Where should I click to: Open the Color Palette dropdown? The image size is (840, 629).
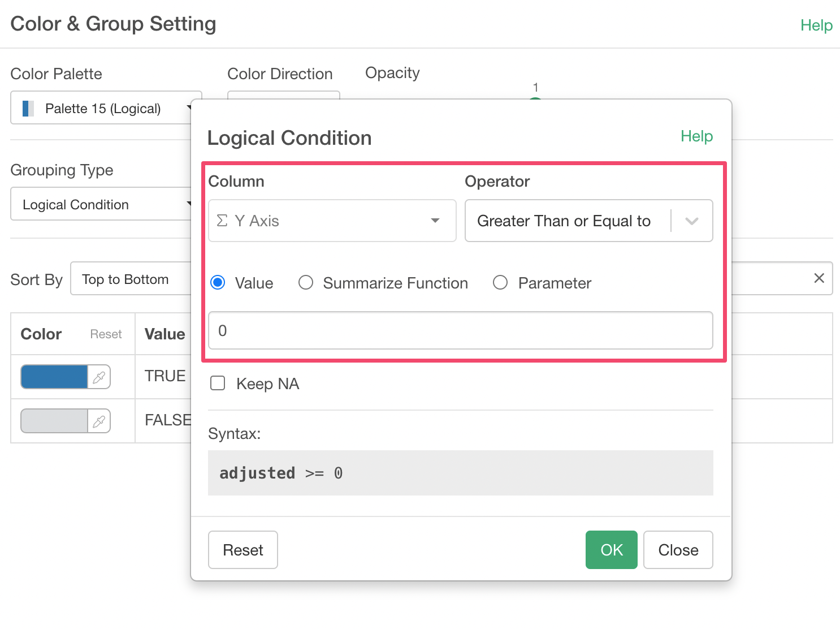coord(105,108)
